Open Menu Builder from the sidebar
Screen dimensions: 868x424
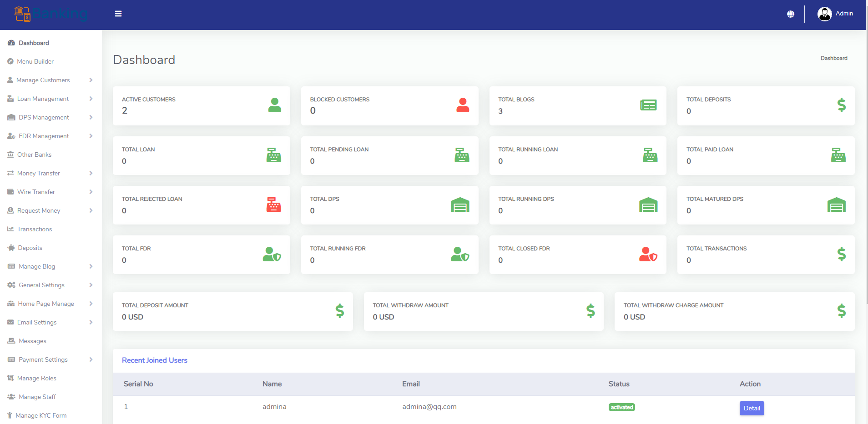click(35, 61)
